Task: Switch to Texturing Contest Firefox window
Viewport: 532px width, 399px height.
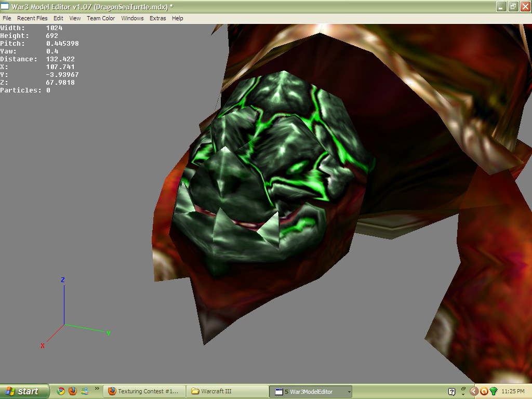Action: pyautogui.click(x=144, y=392)
